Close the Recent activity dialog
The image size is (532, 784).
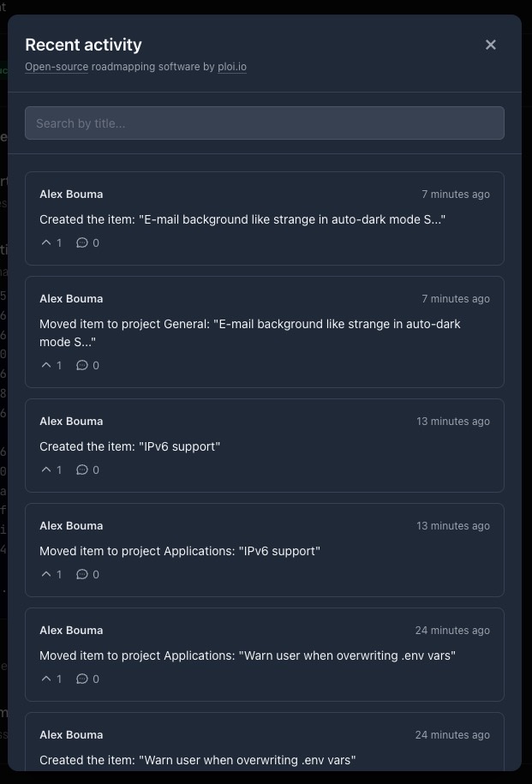click(x=491, y=45)
